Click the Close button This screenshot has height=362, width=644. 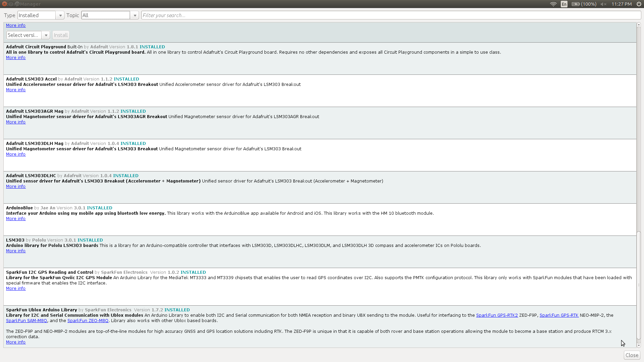632,355
